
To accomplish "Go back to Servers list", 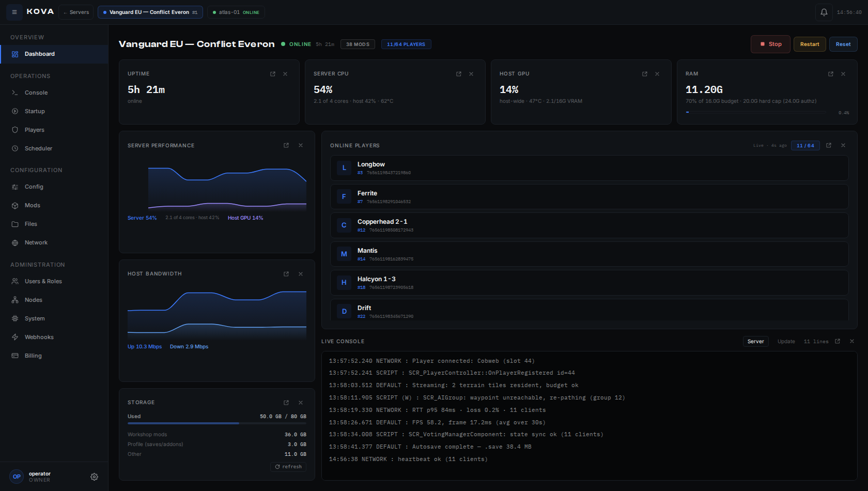I will [x=76, y=12].
